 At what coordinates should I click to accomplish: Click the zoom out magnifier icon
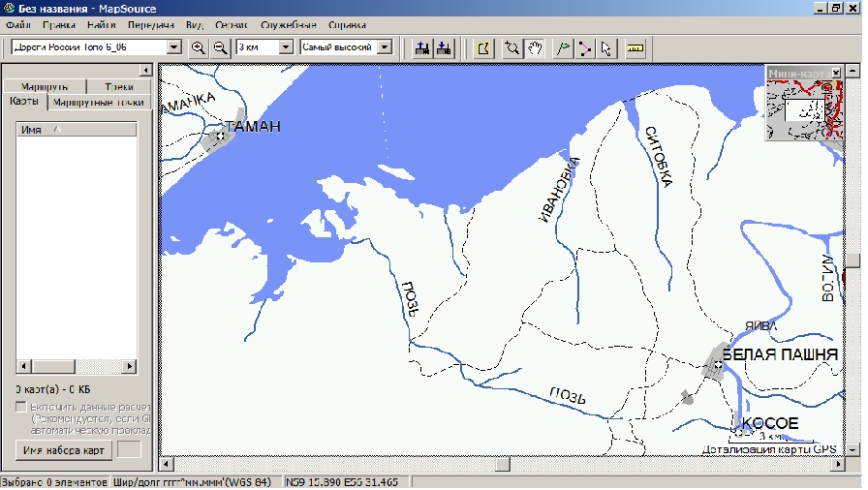221,47
